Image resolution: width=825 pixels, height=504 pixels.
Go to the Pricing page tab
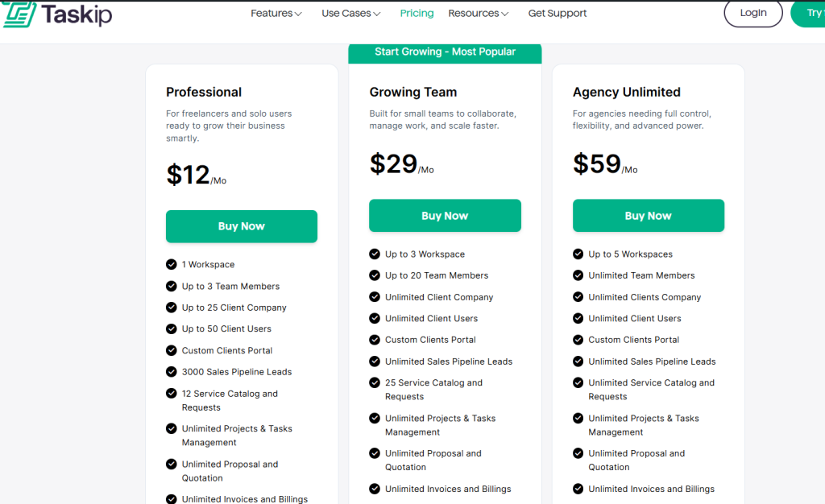[417, 14]
